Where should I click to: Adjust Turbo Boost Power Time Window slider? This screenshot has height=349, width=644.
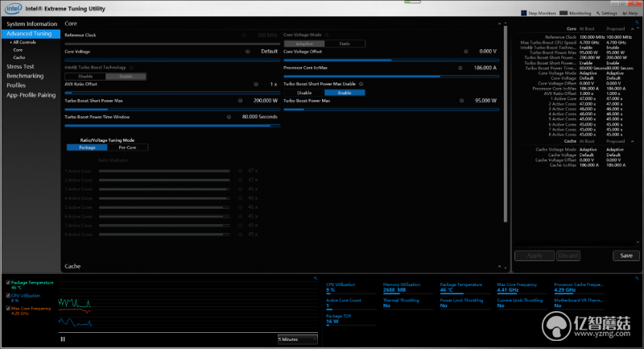[172, 126]
